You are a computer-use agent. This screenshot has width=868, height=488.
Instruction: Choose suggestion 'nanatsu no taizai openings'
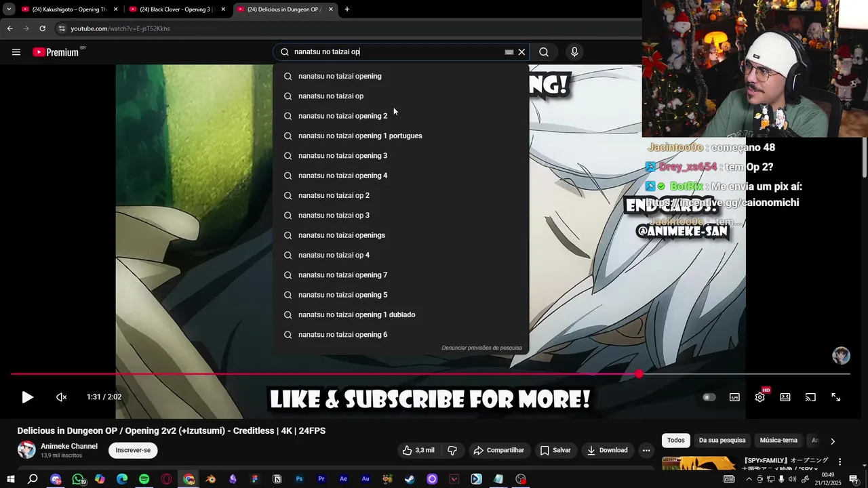401,235
